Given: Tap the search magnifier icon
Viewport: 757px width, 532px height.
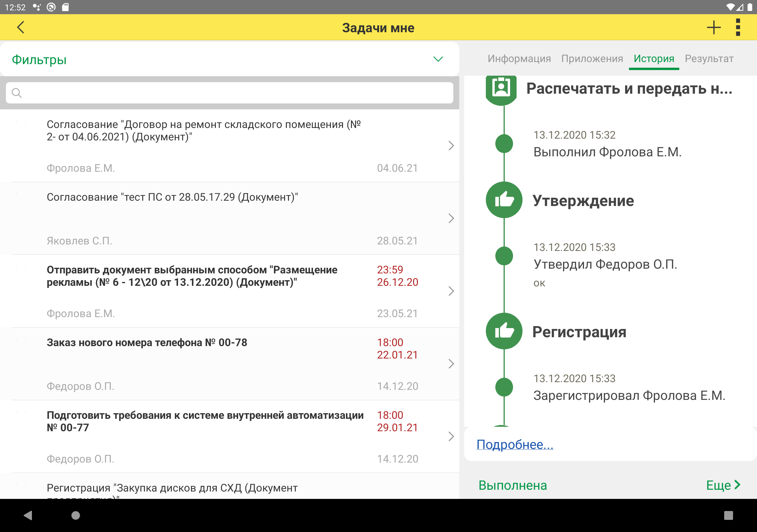Looking at the screenshot, I should [x=17, y=93].
